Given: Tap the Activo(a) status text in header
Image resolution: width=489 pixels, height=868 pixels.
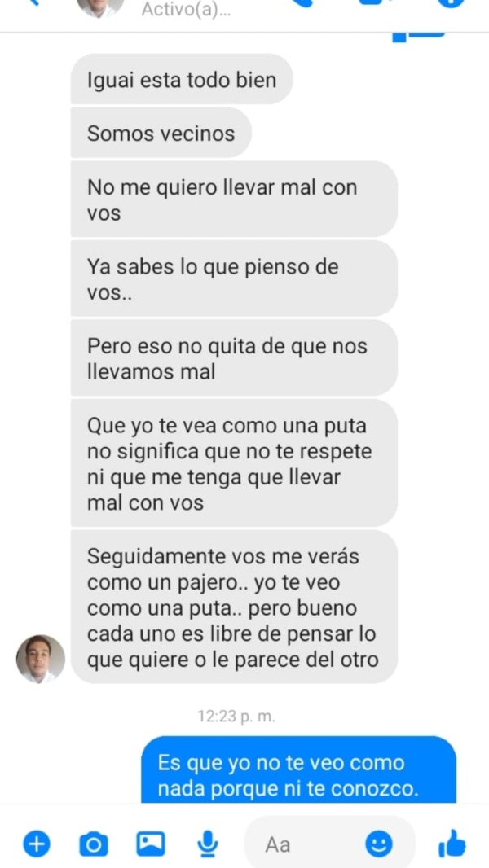Looking at the screenshot, I should coord(186,10).
